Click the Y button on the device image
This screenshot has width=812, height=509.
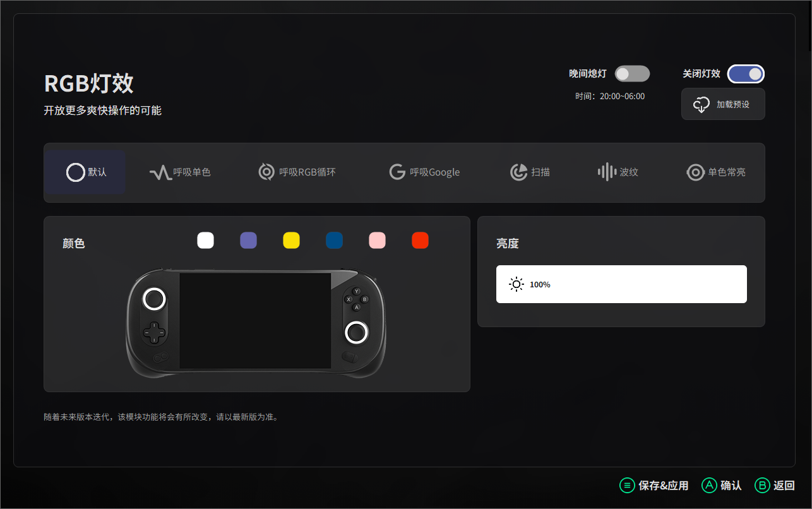pos(357,291)
